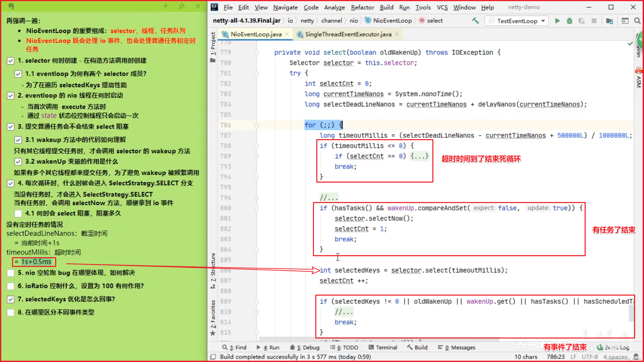Toggle checkbox for '1. selector 何时创建'
The image size is (644, 362).
tap(11, 61)
